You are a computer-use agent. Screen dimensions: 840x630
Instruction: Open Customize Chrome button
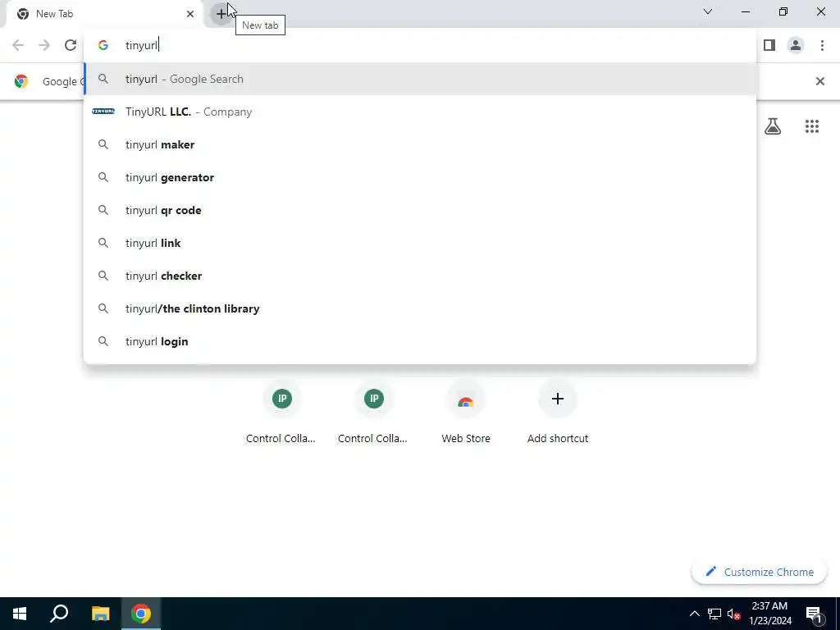click(x=759, y=572)
